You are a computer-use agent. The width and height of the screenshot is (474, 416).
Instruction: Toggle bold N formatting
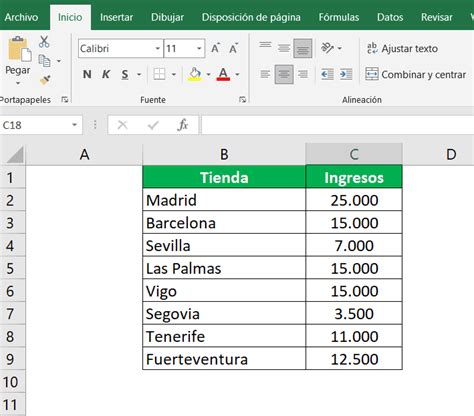click(x=87, y=74)
